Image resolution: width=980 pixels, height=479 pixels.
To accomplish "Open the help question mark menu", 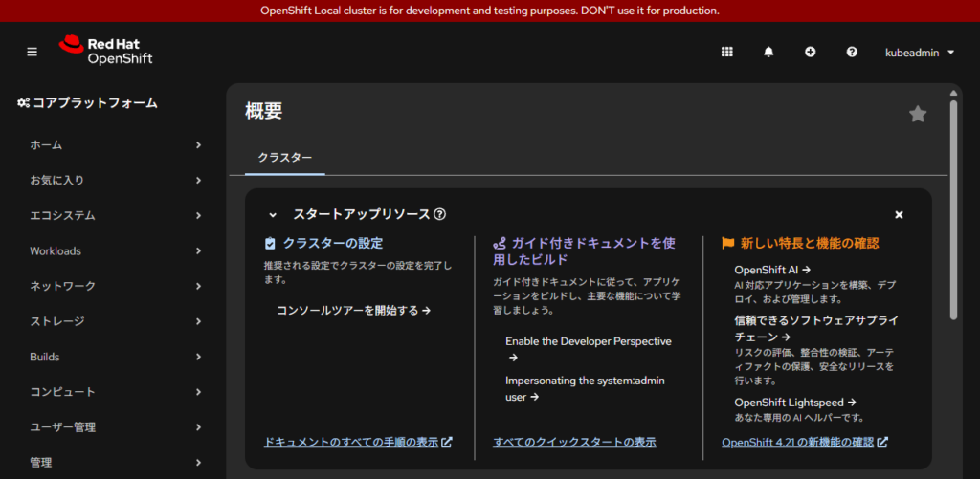I will pyautogui.click(x=852, y=52).
